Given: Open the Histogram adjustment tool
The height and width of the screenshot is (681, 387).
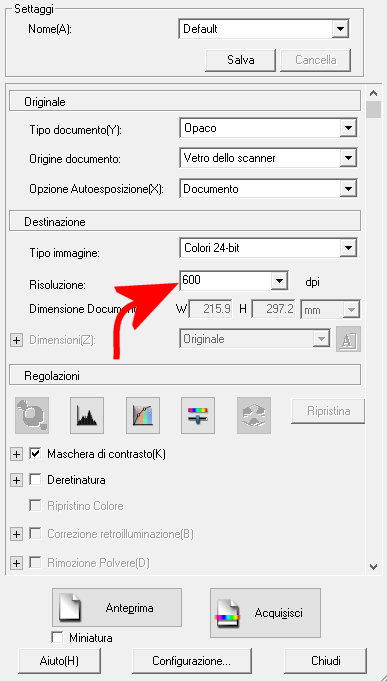Looking at the screenshot, I should 87,415.
